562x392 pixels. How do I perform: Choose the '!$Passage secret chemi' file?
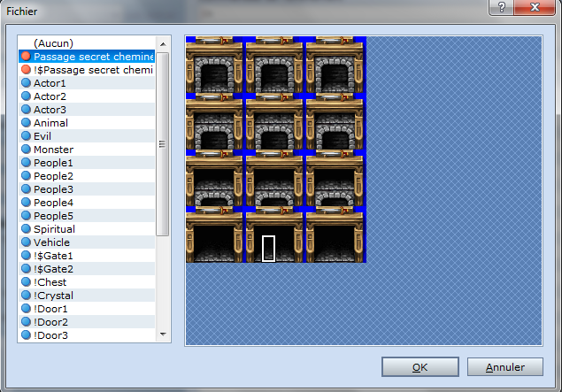(87, 70)
